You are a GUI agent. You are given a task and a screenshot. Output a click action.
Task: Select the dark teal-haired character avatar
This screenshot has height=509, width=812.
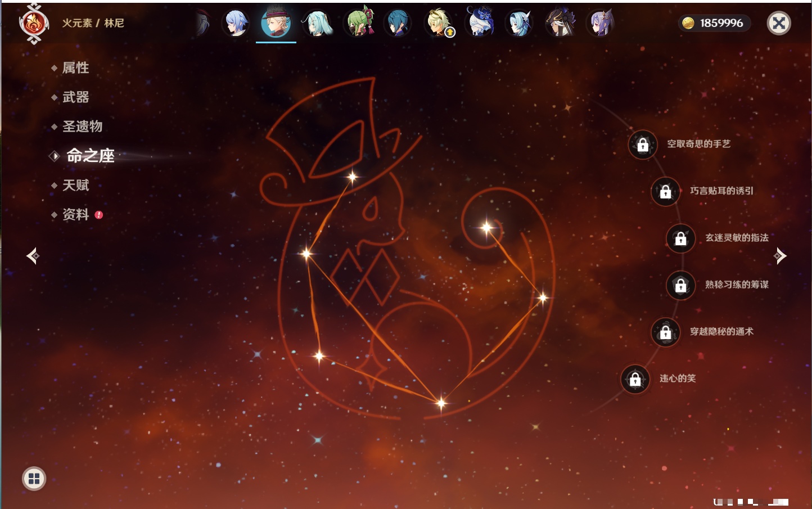pos(398,23)
